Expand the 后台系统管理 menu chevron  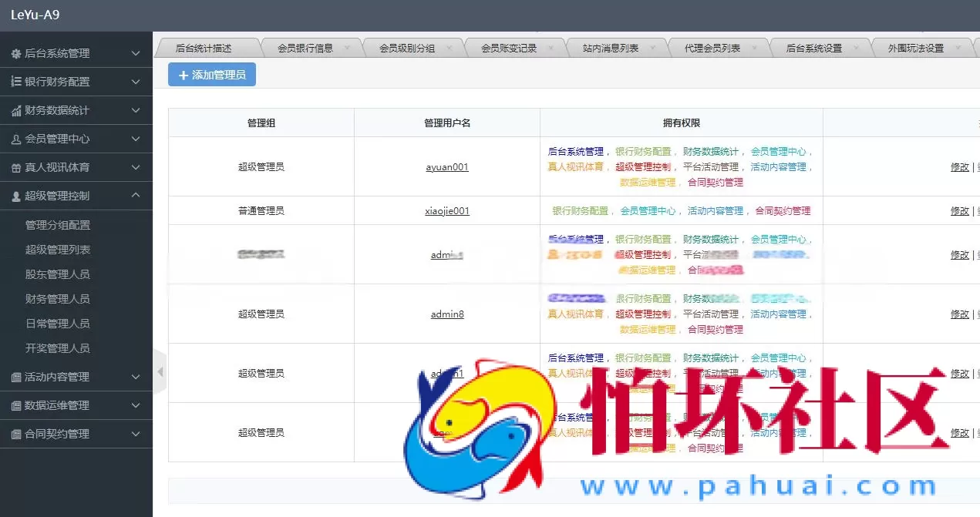(x=137, y=53)
